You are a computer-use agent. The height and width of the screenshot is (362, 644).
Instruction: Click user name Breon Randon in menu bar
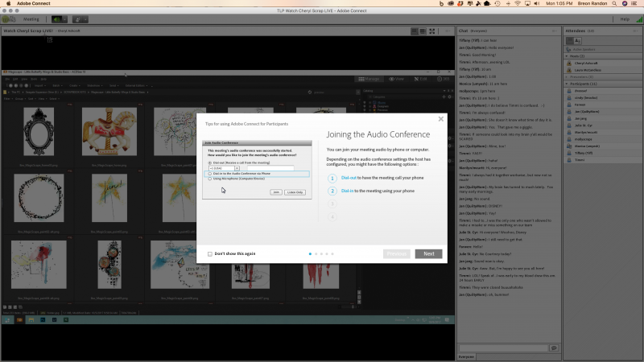[x=592, y=3]
